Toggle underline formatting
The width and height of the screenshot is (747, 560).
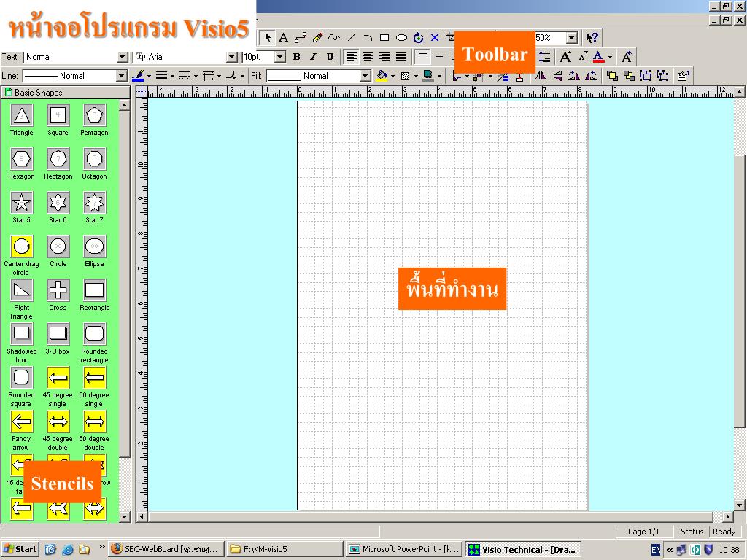click(330, 57)
